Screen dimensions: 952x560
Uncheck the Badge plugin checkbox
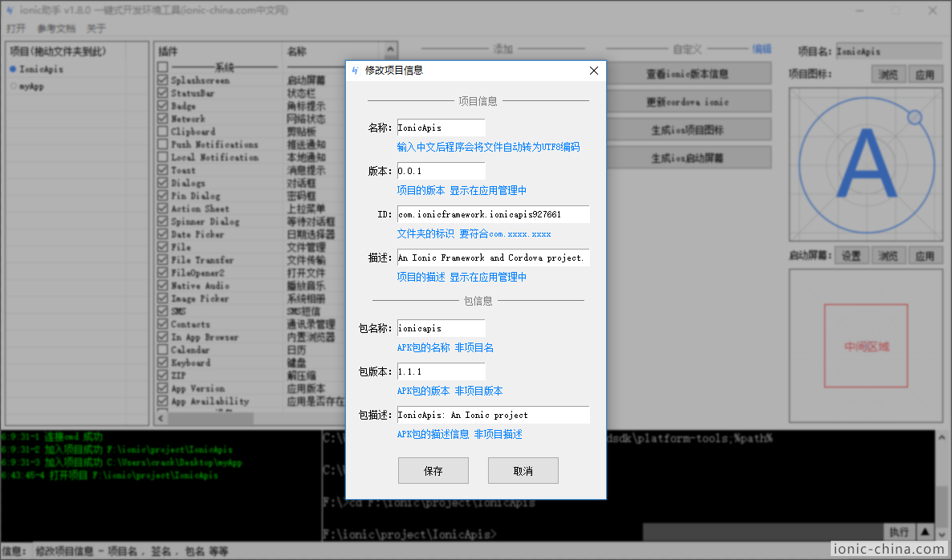click(x=163, y=106)
